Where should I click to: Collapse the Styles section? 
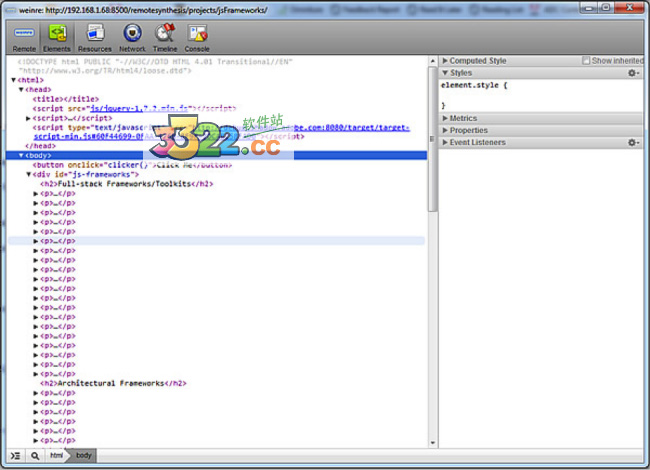coord(445,73)
